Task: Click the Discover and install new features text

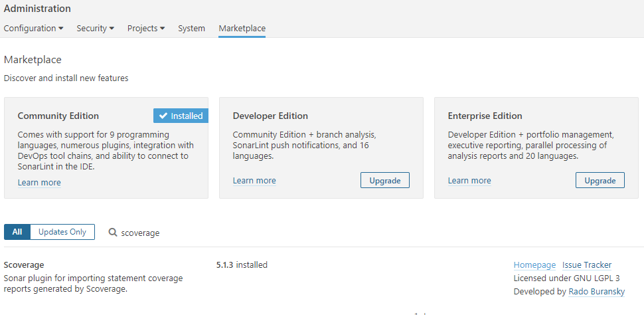Action: (x=66, y=78)
